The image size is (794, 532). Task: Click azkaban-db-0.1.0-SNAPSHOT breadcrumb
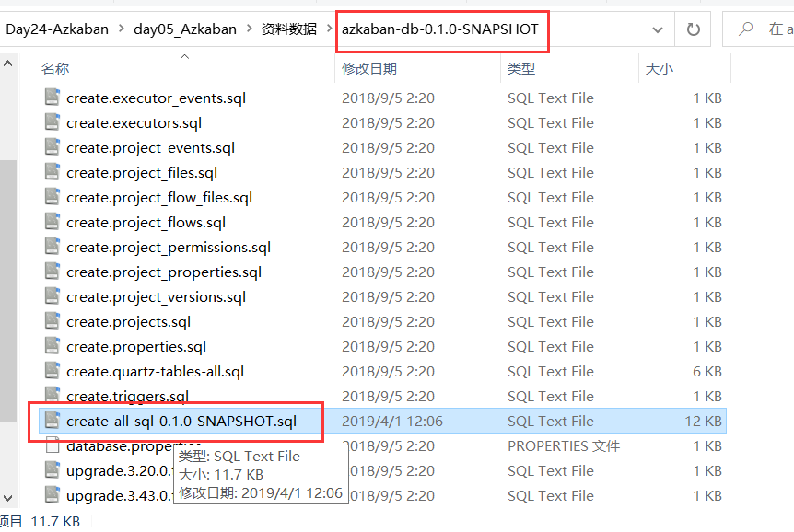(x=440, y=29)
